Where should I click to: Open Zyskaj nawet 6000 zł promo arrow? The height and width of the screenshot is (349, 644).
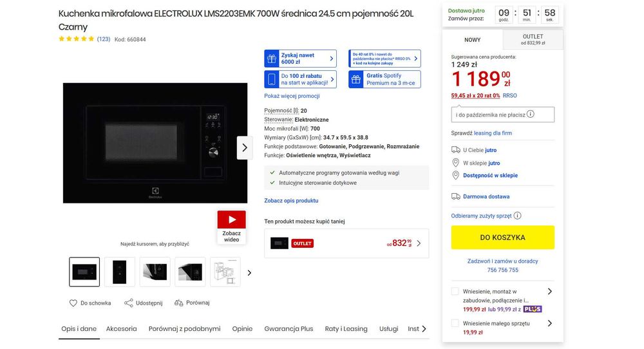point(332,59)
